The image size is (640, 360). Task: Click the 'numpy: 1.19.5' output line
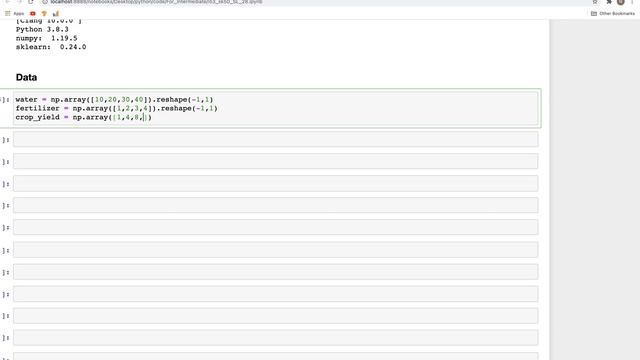point(47,38)
